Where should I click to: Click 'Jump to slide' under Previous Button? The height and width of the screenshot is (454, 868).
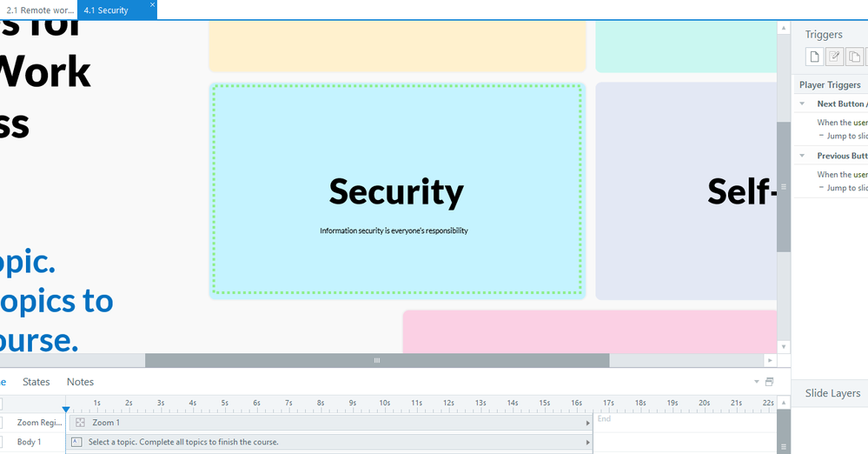tap(847, 188)
